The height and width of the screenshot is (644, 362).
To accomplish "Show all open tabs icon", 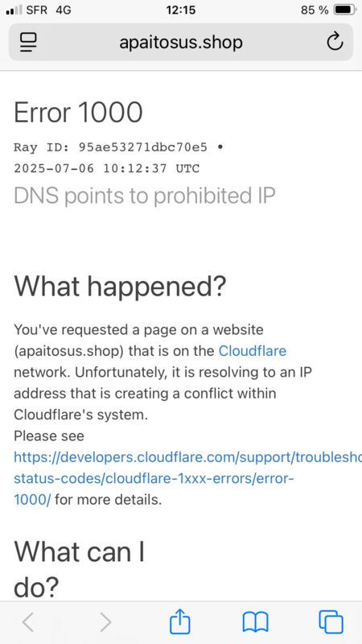I will coord(331,622).
